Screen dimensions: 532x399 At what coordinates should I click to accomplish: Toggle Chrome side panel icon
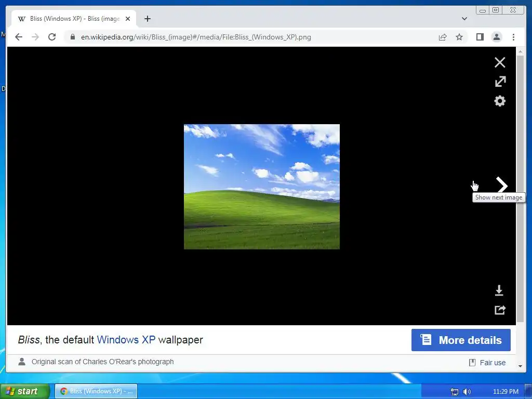(x=480, y=37)
